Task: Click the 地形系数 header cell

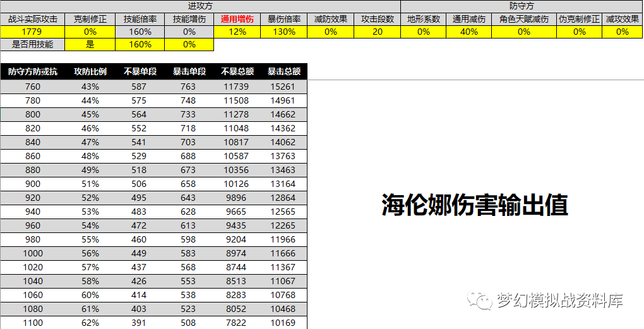Action: [424, 20]
